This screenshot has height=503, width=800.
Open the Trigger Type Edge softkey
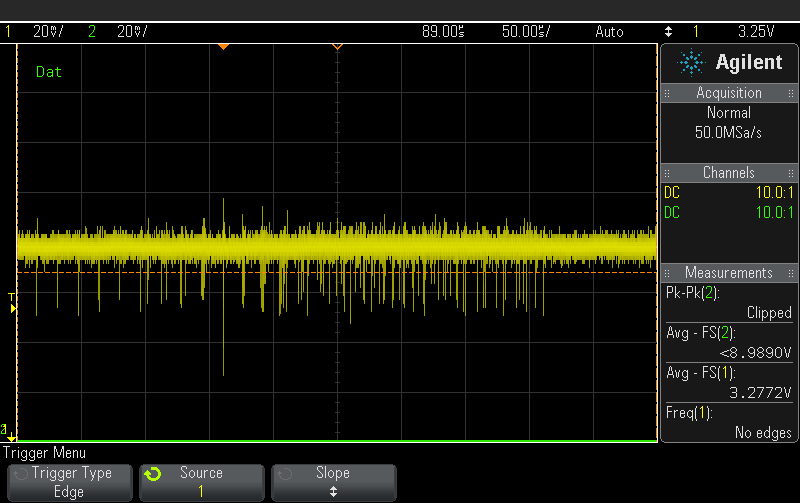(x=70, y=482)
